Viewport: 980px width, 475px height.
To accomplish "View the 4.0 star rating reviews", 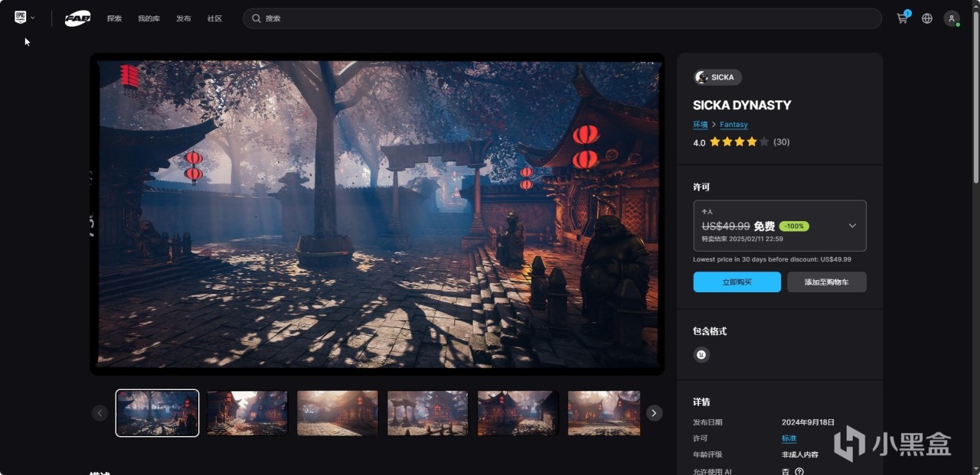I will [x=741, y=142].
